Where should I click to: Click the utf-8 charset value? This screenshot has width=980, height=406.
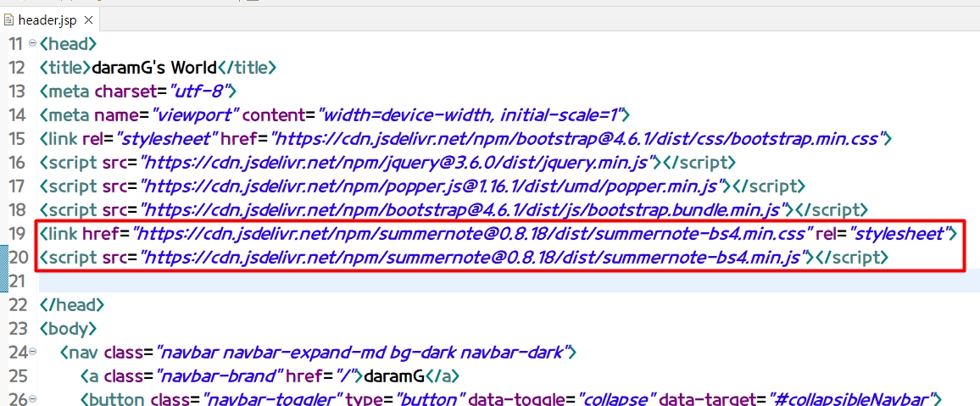(x=200, y=92)
